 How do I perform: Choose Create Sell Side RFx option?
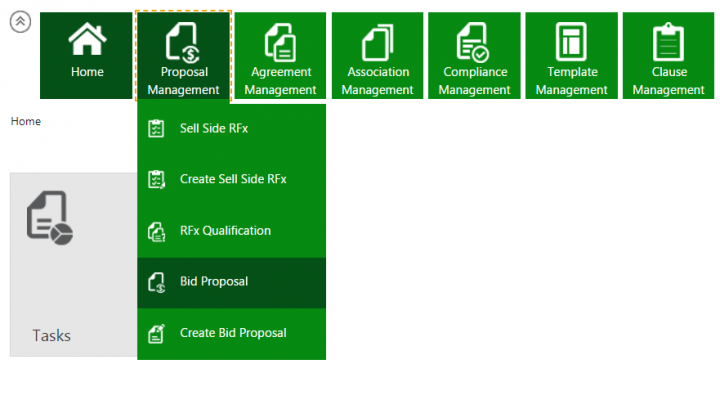click(233, 180)
